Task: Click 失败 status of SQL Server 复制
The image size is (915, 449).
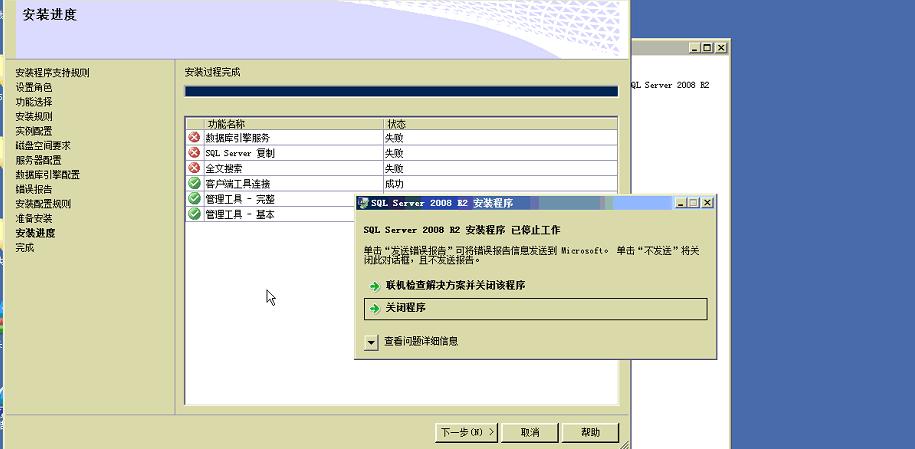Action: [394, 153]
